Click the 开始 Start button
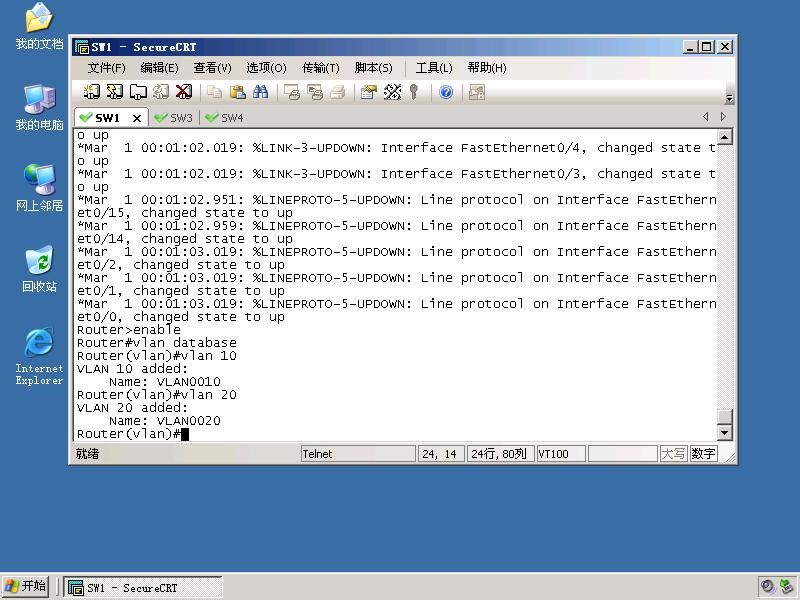 click(x=26, y=587)
